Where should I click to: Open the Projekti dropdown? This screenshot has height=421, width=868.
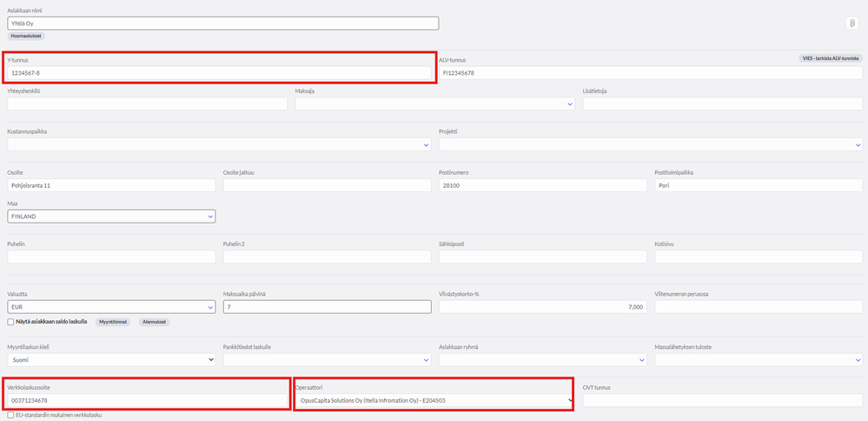[x=651, y=144]
